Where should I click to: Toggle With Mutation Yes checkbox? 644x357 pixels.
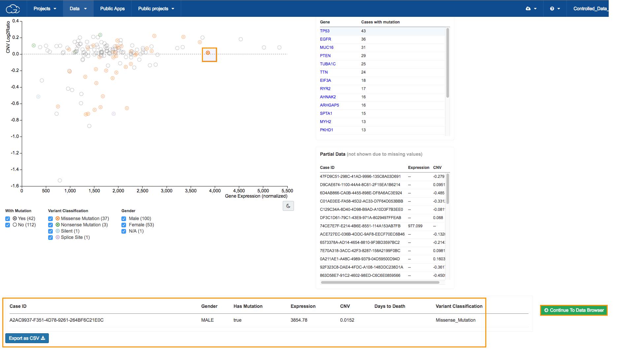8,219
